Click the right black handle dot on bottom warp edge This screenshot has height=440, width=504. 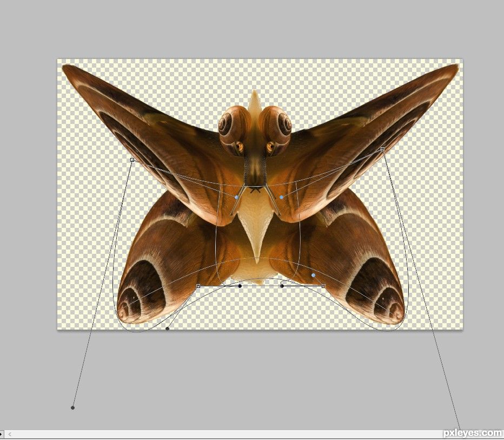[282, 286]
